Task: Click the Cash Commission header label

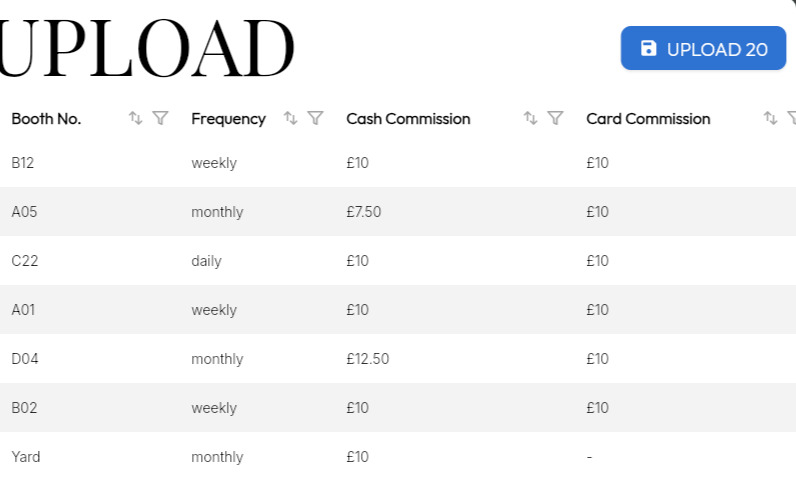Action: click(408, 119)
